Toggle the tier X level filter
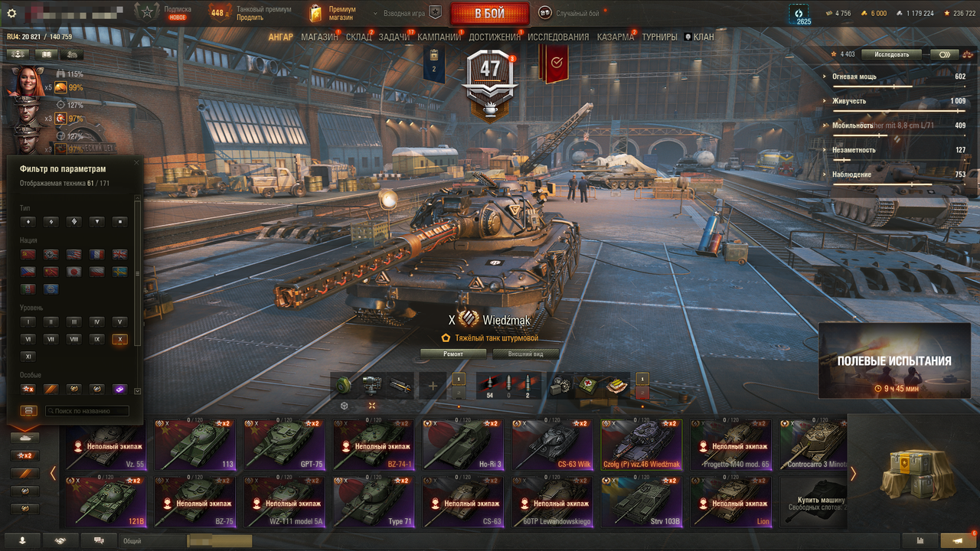 pyautogui.click(x=119, y=339)
